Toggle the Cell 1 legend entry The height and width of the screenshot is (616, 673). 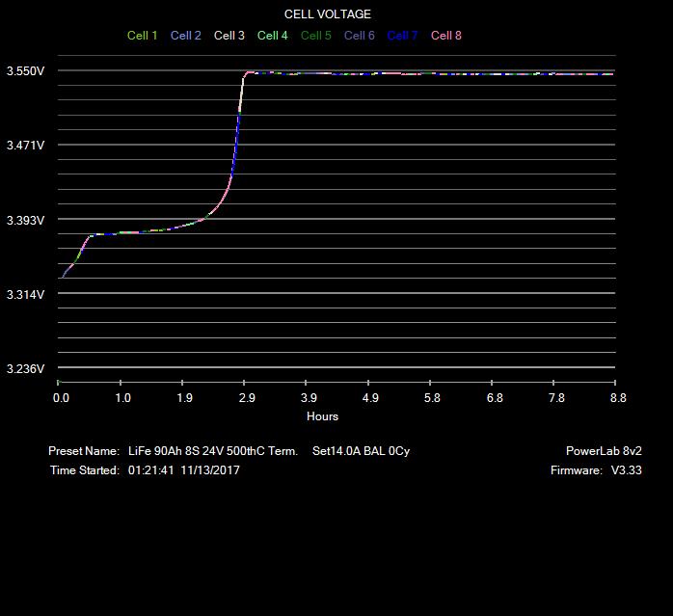tap(143, 36)
